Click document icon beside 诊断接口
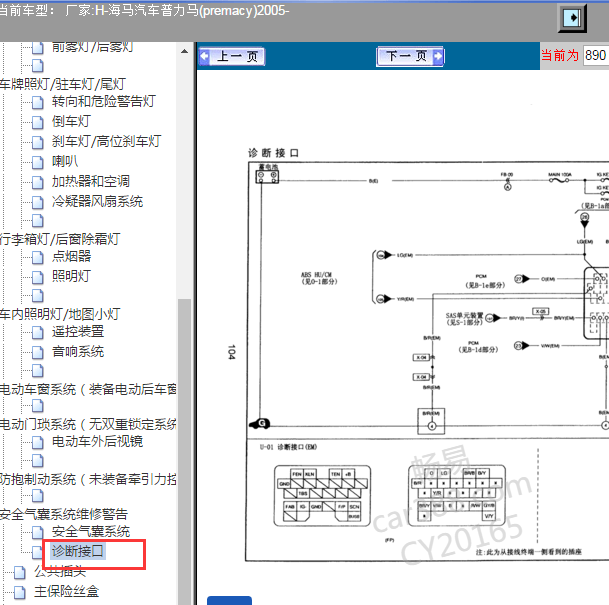609x605 pixels. [38, 552]
